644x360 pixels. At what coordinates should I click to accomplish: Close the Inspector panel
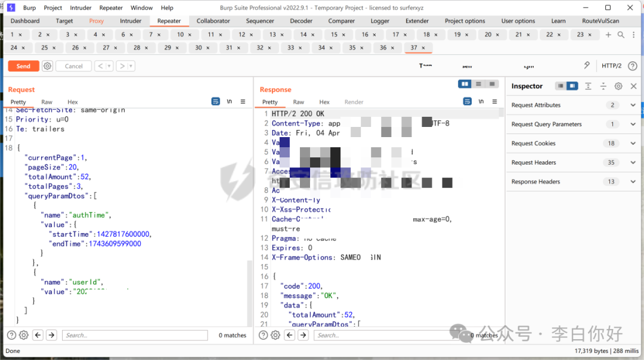click(x=634, y=86)
